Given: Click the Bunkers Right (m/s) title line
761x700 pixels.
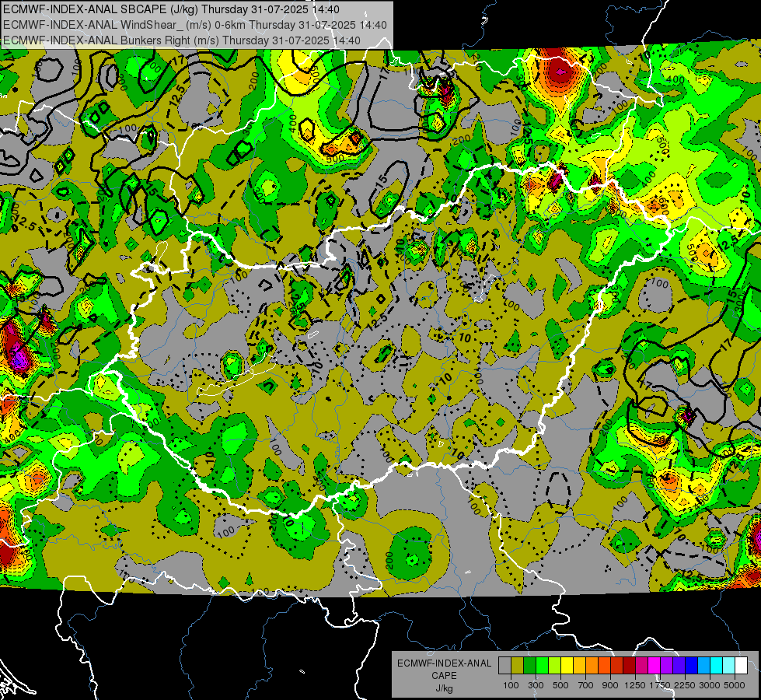Looking at the screenshot, I should [x=182, y=40].
